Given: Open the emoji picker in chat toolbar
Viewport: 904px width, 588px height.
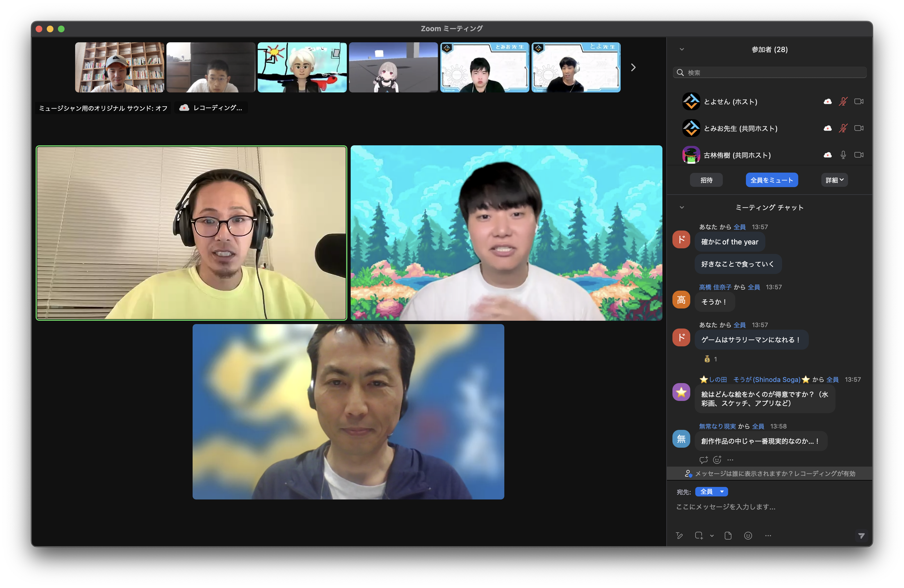Looking at the screenshot, I should click(x=748, y=536).
